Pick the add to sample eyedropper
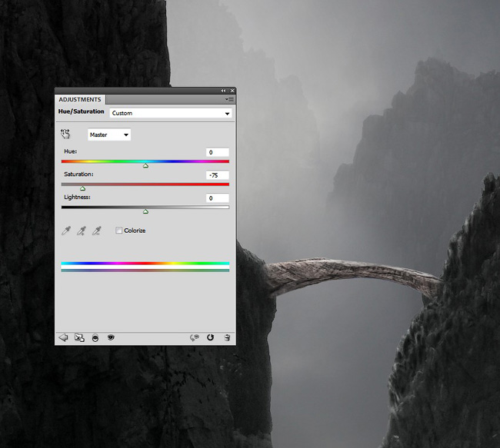This screenshot has height=448, width=500. coord(82,231)
